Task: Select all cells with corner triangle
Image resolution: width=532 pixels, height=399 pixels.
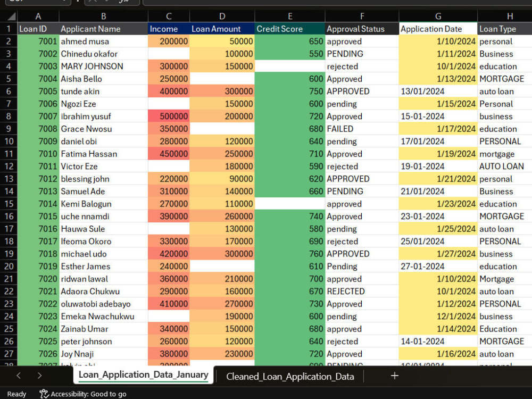Action: tap(11, 16)
